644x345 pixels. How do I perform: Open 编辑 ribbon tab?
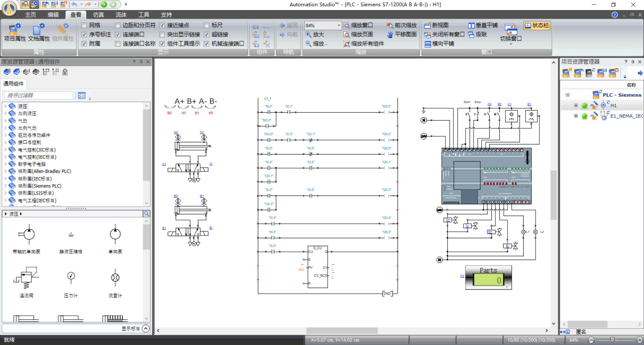click(x=53, y=15)
